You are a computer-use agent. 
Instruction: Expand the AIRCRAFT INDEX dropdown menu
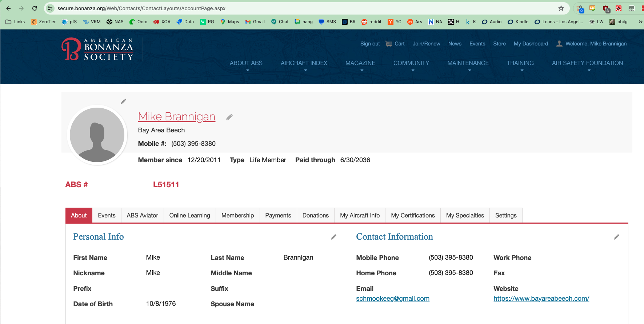(304, 63)
